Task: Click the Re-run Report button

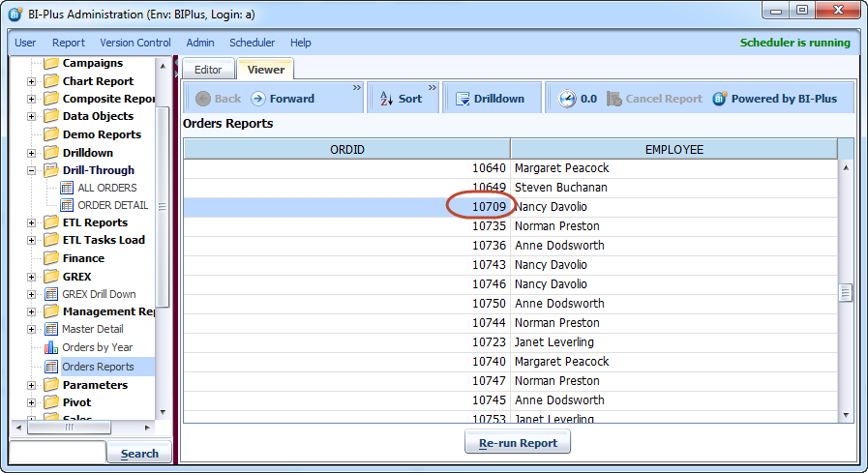Action: (x=518, y=443)
